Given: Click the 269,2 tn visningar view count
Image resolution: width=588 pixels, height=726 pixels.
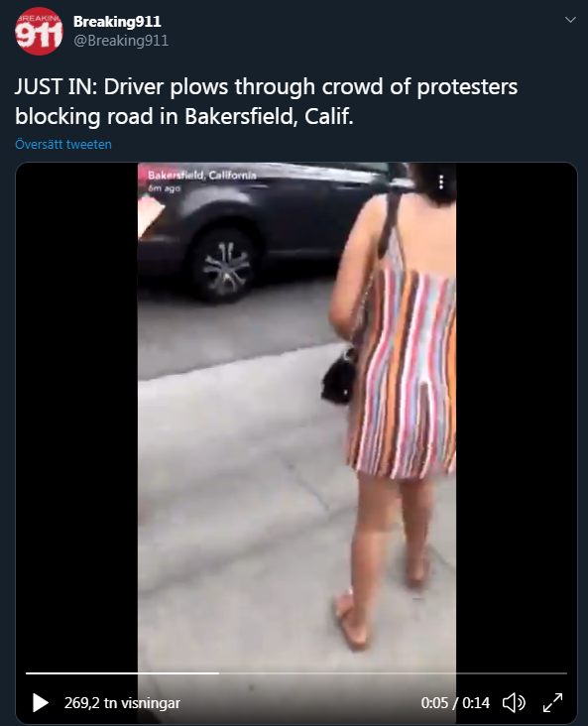Looking at the screenshot, I should point(122,703).
